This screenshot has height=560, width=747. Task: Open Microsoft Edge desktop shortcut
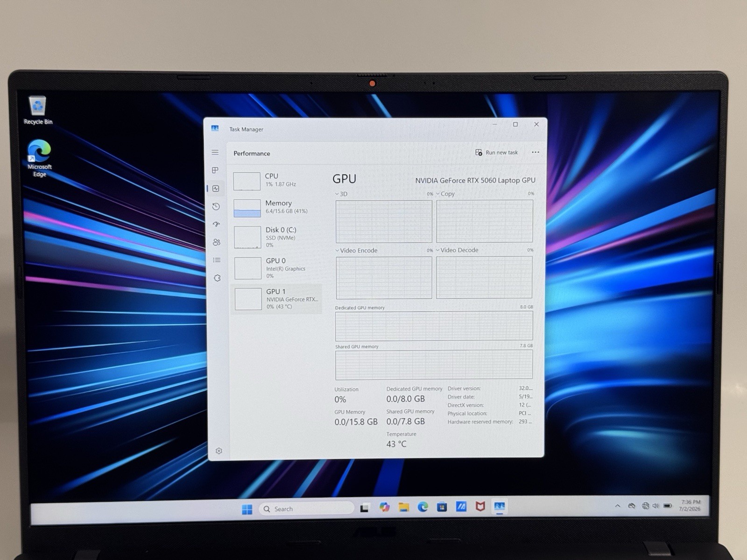click(39, 158)
